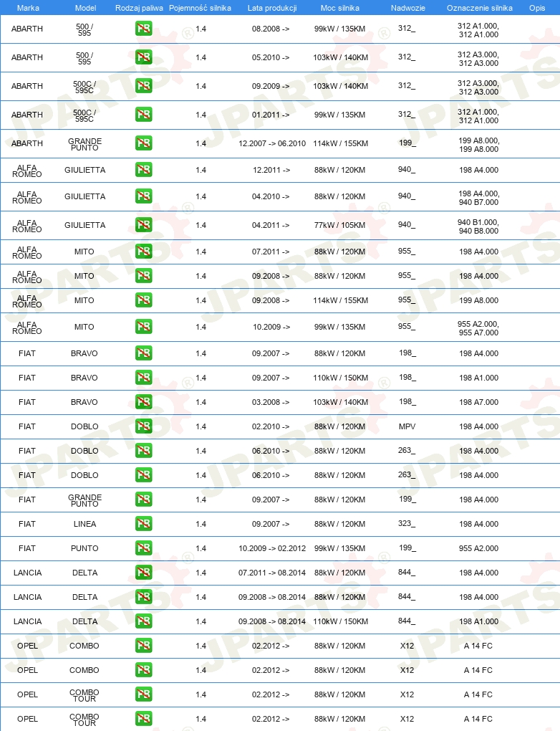560x731 pixels.
Task: Click fuel icon in Mito 07.2011 row
Action: pos(144,252)
